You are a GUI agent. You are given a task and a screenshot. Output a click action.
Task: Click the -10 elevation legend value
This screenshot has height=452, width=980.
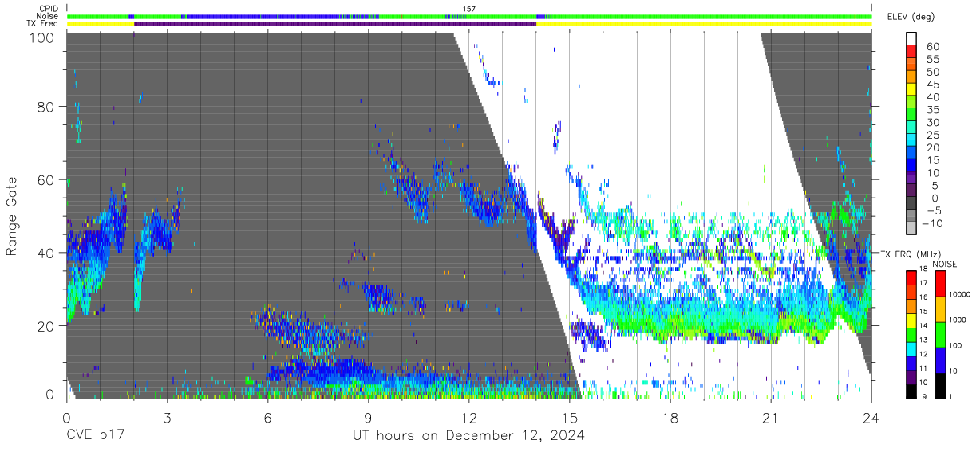click(932, 224)
